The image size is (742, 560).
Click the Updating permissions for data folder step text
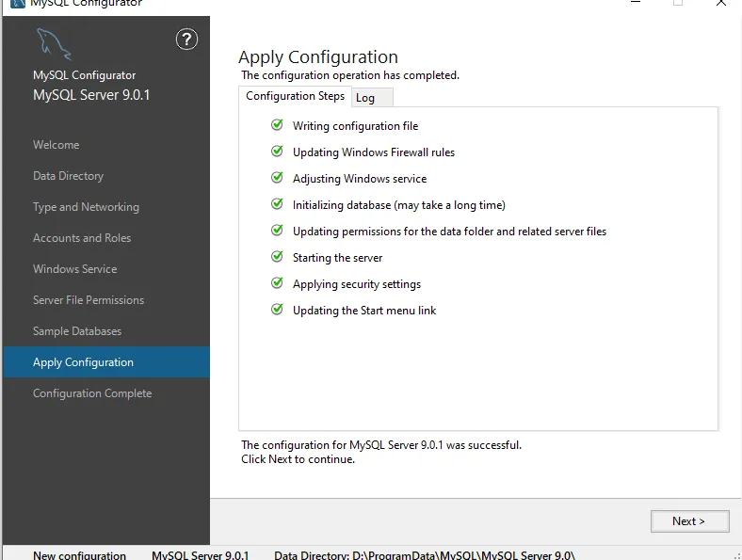(x=449, y=232)
